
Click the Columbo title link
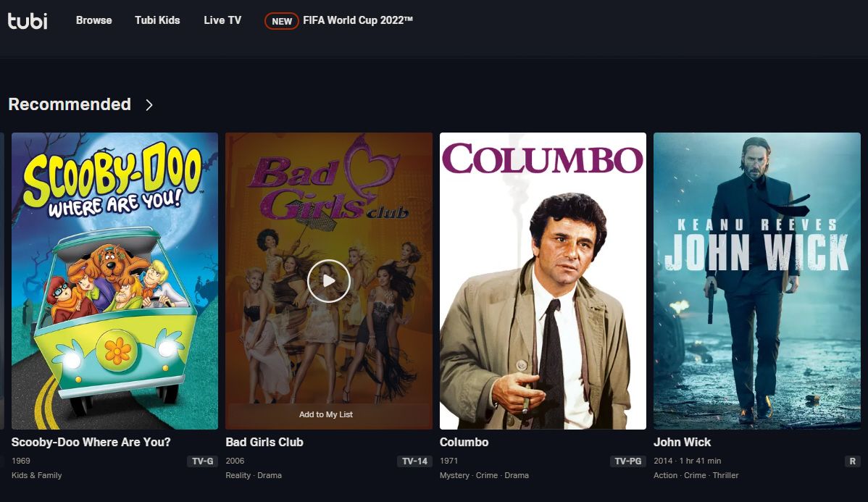[464, 442]
